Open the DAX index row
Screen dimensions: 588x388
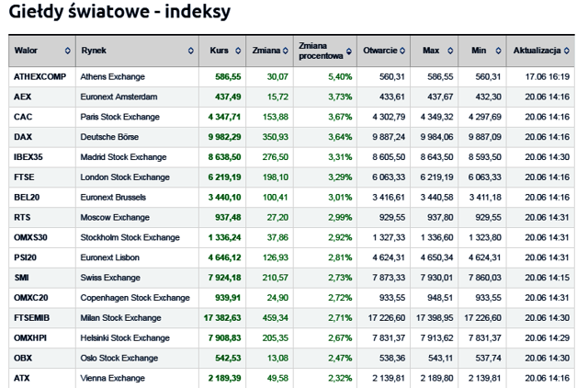[23, 137]
